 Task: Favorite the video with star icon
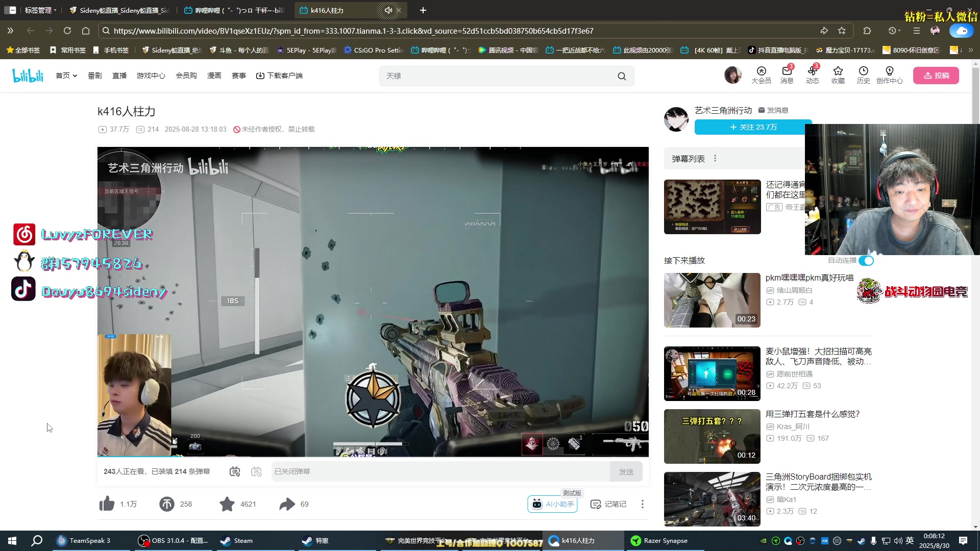[227, 504]
